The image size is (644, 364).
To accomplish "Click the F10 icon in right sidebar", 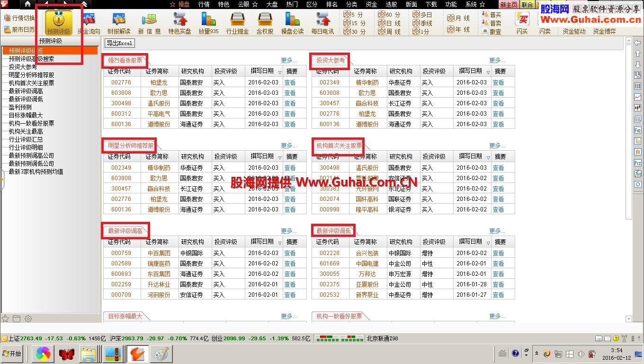I will click(637, 130).
